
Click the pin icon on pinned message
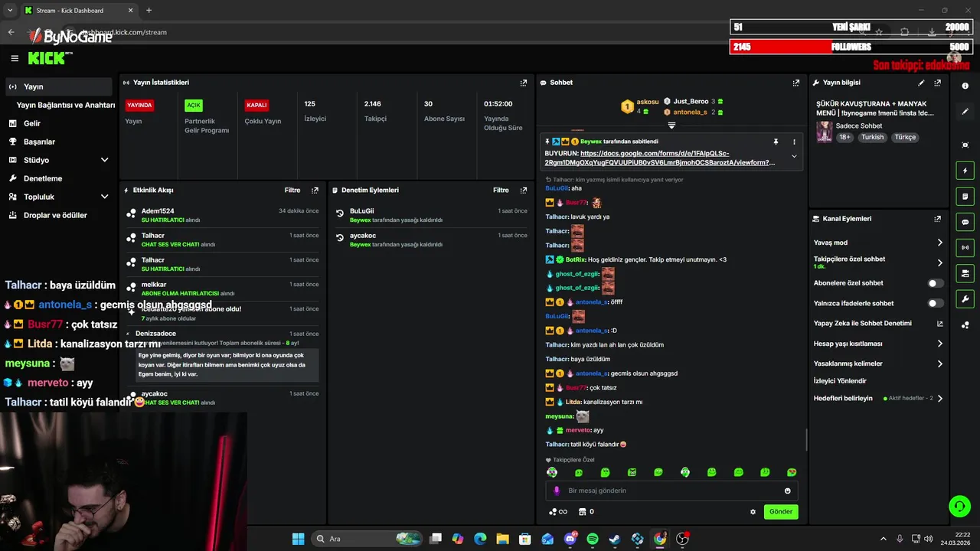pos(776,142)
